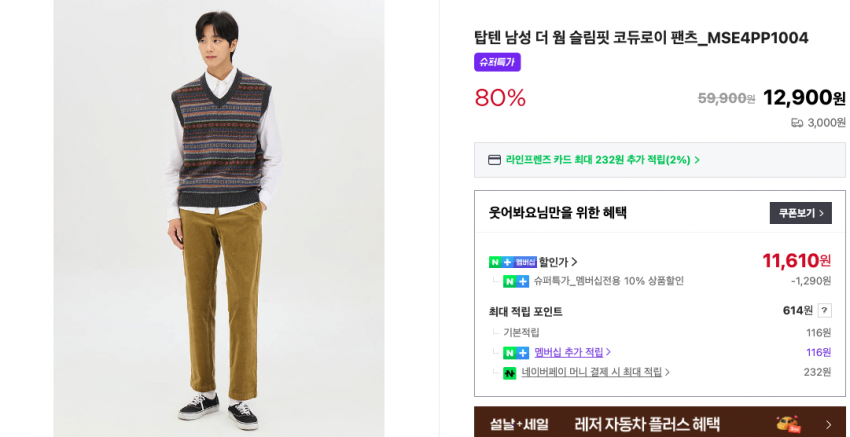
Task: Open the question mark help icon beside 614원
Action: tap(824, 311)
